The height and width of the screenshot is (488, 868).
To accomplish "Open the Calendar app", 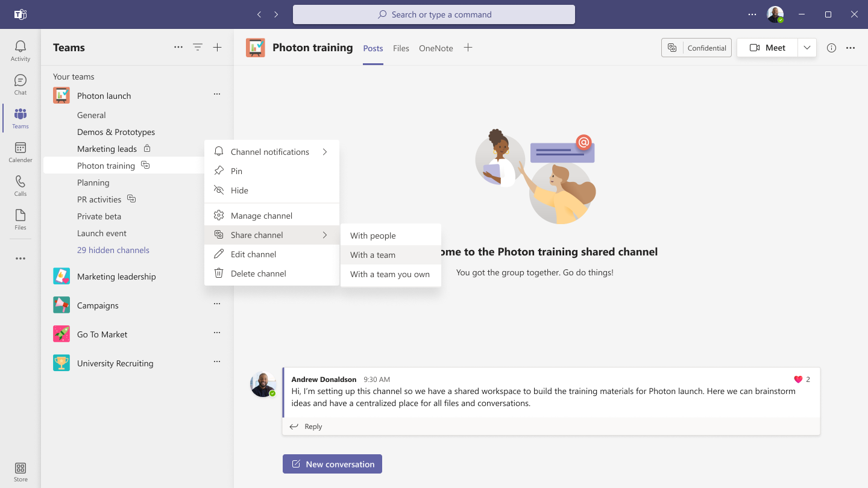I will tap(20, 152).
